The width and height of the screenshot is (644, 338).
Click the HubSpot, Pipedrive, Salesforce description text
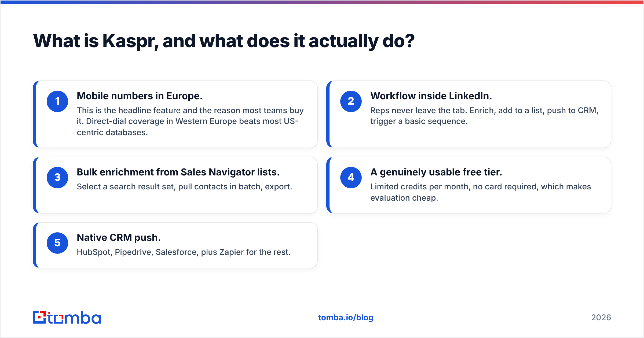pos(184,252)
